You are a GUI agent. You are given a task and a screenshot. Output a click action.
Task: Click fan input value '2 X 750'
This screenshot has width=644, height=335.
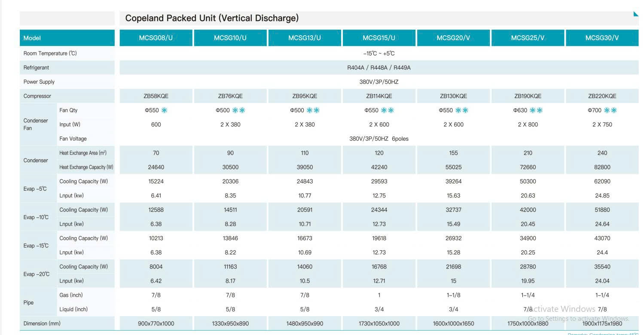602,125
